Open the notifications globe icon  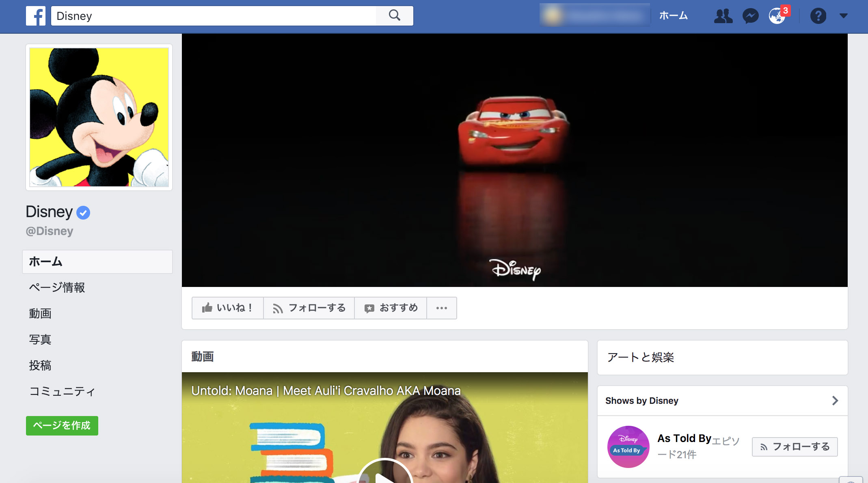click(777, 16)
